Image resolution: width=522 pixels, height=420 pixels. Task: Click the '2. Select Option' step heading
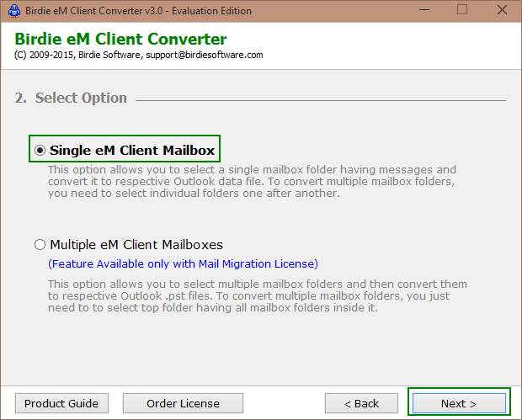tap(71, 98)
